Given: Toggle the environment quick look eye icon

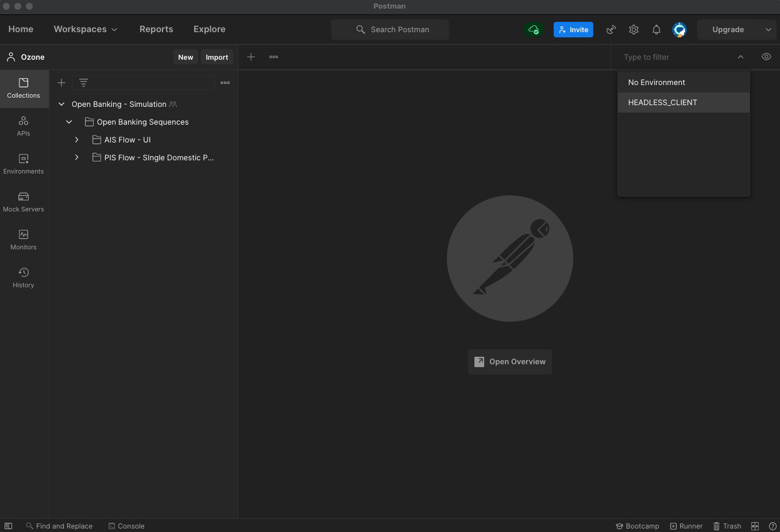Looking at the screenshot, I should pos(766,57).
